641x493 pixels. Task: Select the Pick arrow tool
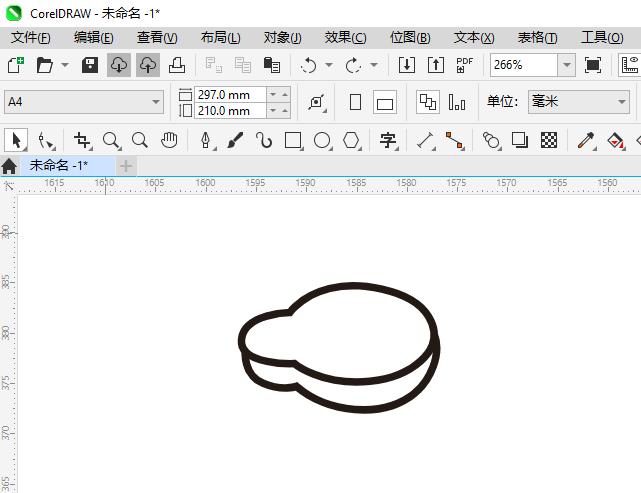tap(16, 141)
